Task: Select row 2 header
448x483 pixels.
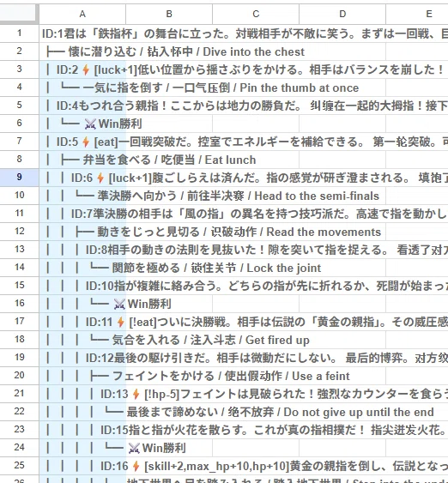Action: coord(20,51)
